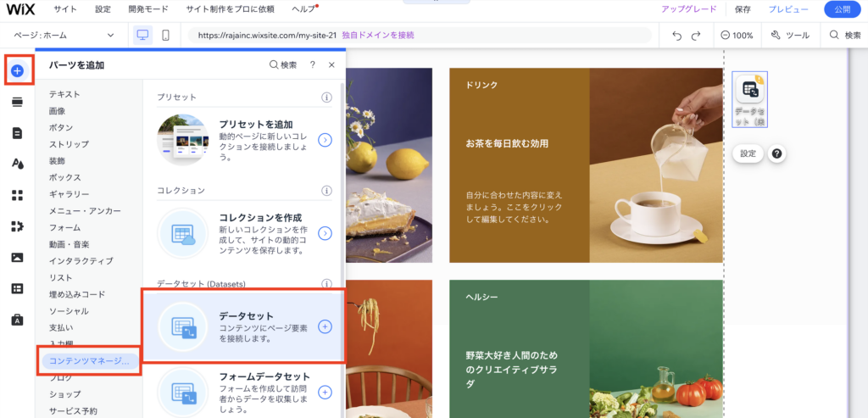Screen dimensions: 868x418
Task: Select テキスト category
Action: click(64, 94)
